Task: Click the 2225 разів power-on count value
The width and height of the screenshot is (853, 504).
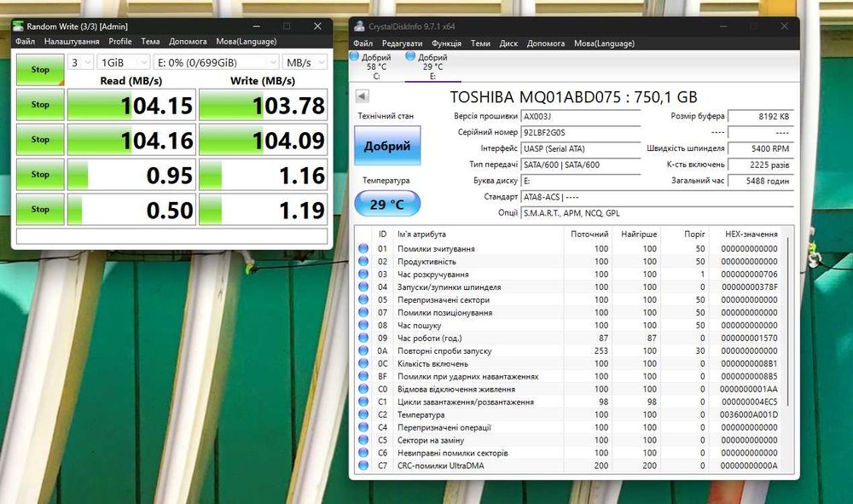Action: [x=761, y=165]
